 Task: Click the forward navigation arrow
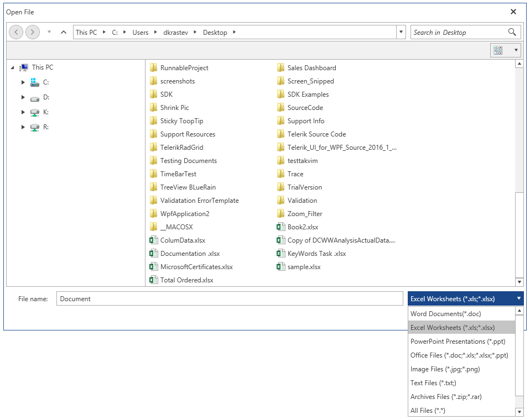pyautogui.click(x=33, y=32)
